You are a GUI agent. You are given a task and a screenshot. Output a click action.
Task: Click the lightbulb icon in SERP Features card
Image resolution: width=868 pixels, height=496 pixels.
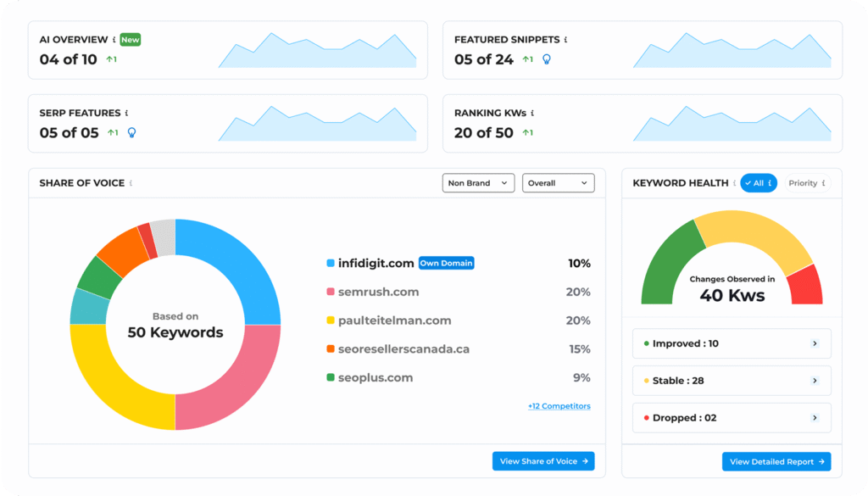pyautogui.click(x=131, y=132)
